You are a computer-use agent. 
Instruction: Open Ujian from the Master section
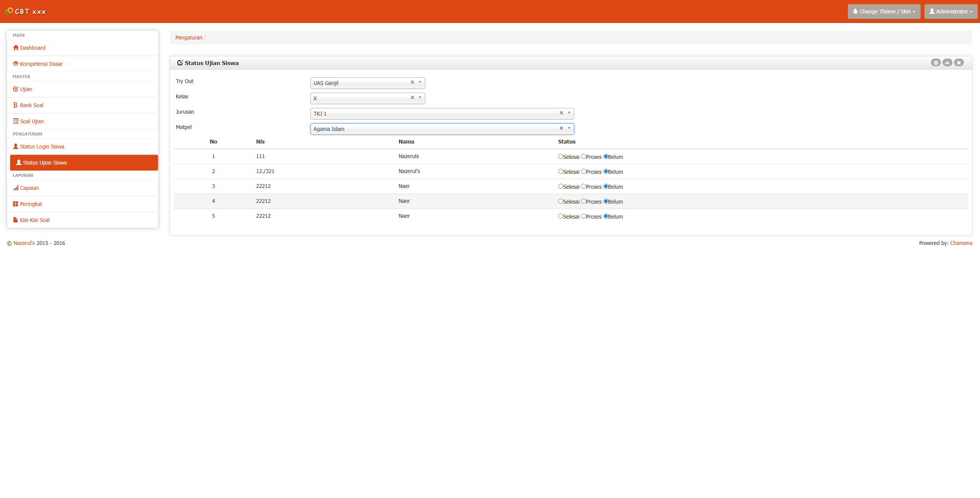coord(16,89)
